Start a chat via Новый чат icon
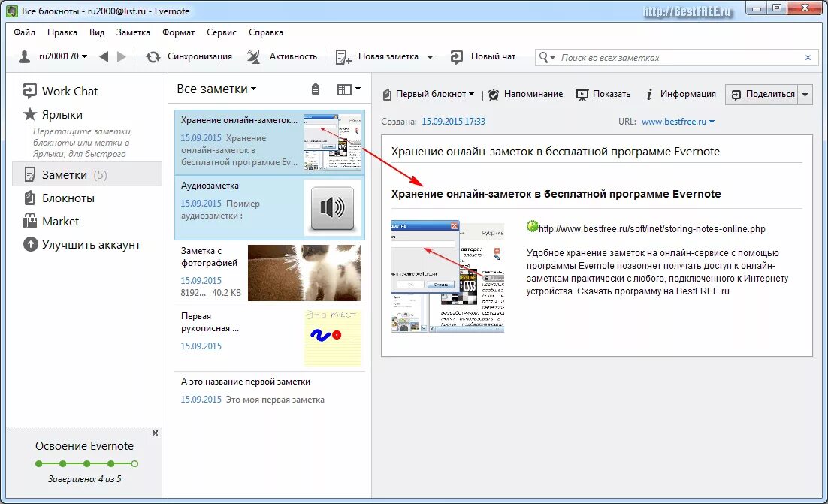 point(457,56)
